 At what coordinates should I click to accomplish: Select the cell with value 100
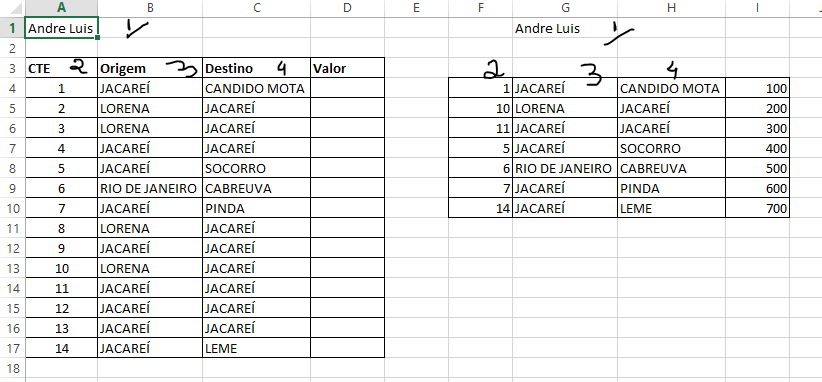pos(758,89)
